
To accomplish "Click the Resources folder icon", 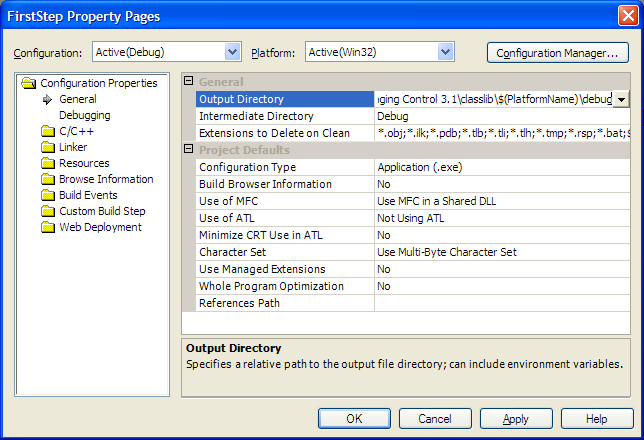I will [48, 163].
